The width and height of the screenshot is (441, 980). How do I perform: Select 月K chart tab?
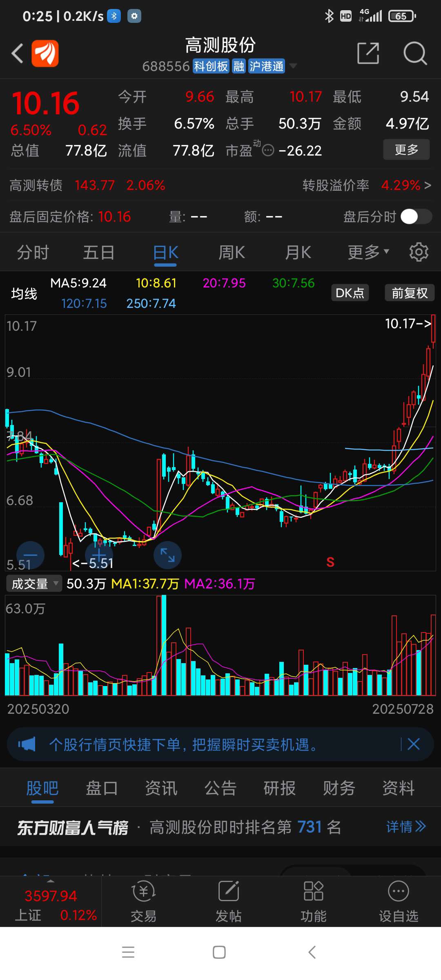click(x=298, y=252)
